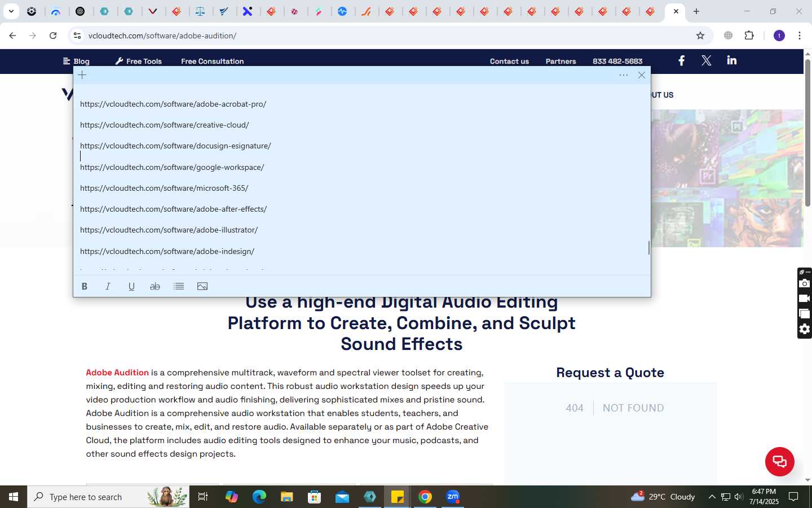Open Task View on the taskbar
The width and height of the screenshot is (812, 508).
tap(203, 497)
